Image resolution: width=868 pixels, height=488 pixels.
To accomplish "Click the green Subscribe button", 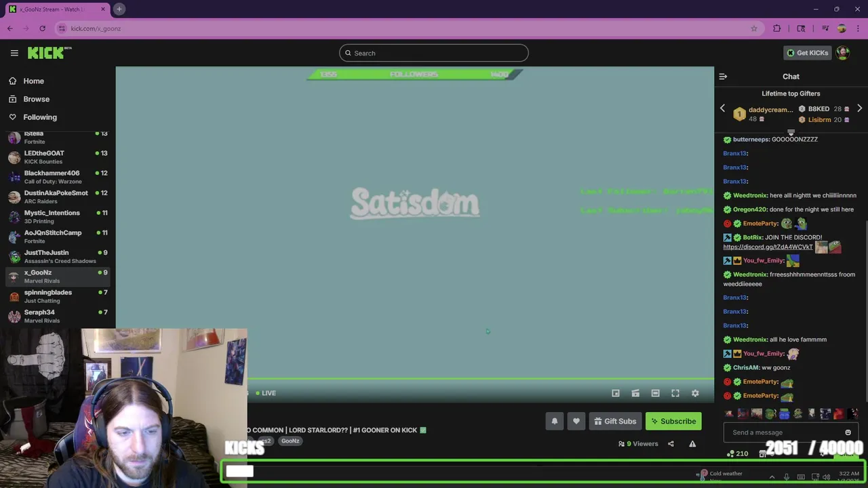I will [x=673, y=421].
